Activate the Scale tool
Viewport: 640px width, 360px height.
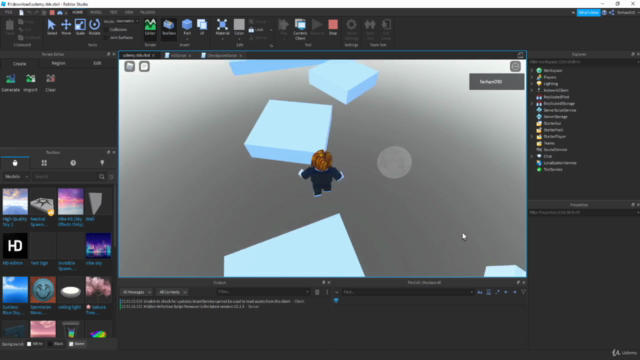(80, 27)
